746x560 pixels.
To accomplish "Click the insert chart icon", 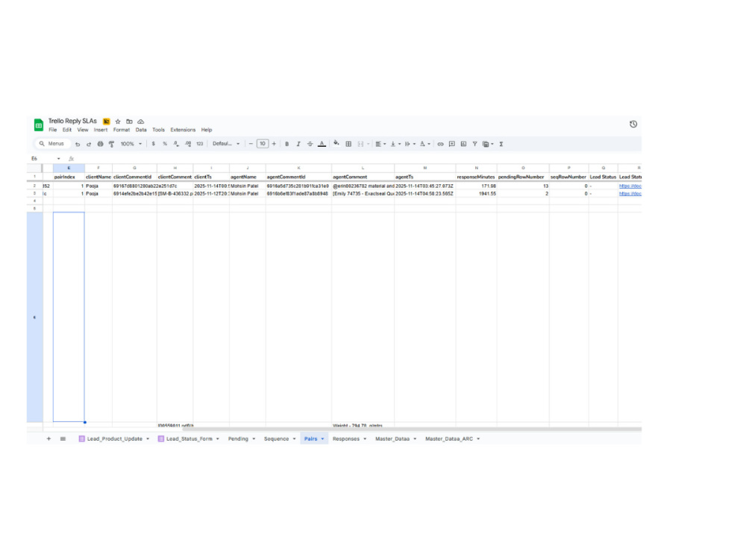I will (x=463, y=144).
